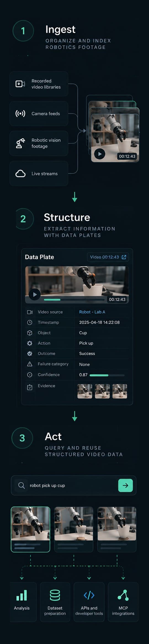Select the middle search result card
Image resolution: width=149 pixels, height=644 pixels.
(x=74, y=529)
